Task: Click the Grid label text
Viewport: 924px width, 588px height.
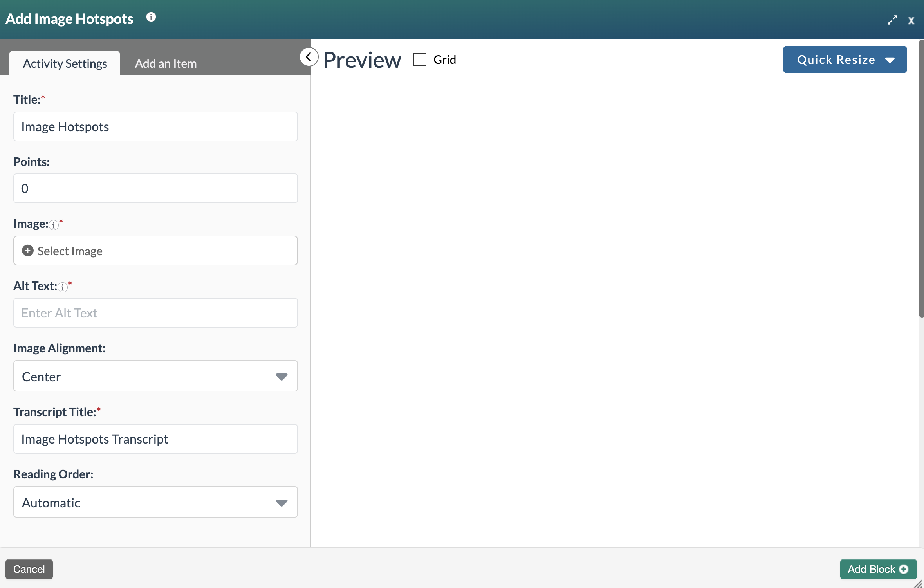Action: pyautogui.click(x=444, y=60)
